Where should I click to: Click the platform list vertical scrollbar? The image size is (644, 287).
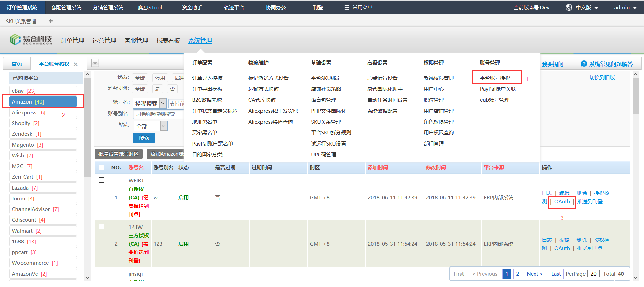(87, 128)
